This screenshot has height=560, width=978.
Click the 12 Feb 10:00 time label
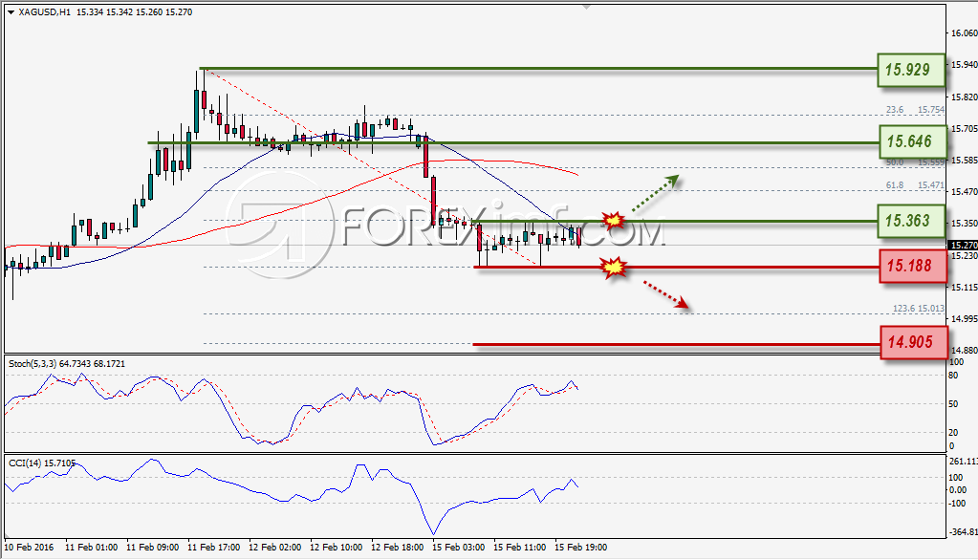336,548
